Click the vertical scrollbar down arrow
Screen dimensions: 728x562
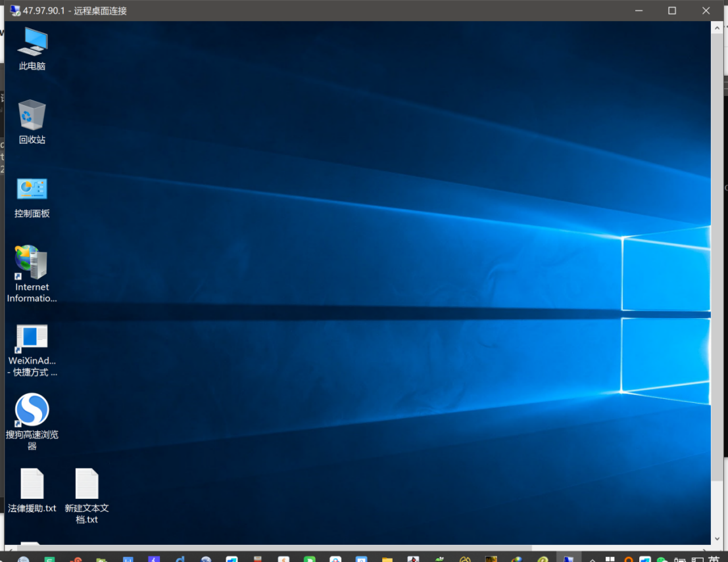[717, 539]
